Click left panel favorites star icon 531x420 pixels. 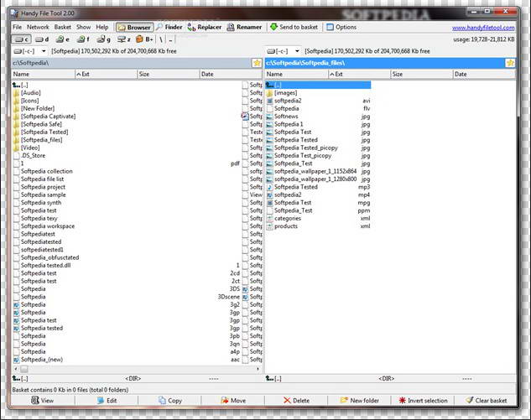(257, 63)
